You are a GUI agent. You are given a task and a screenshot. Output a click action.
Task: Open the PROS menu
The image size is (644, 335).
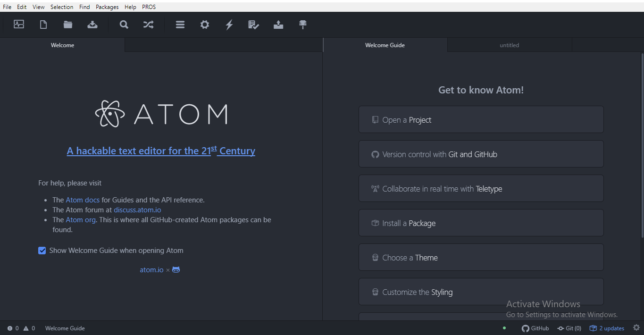(x=149, y=7)
